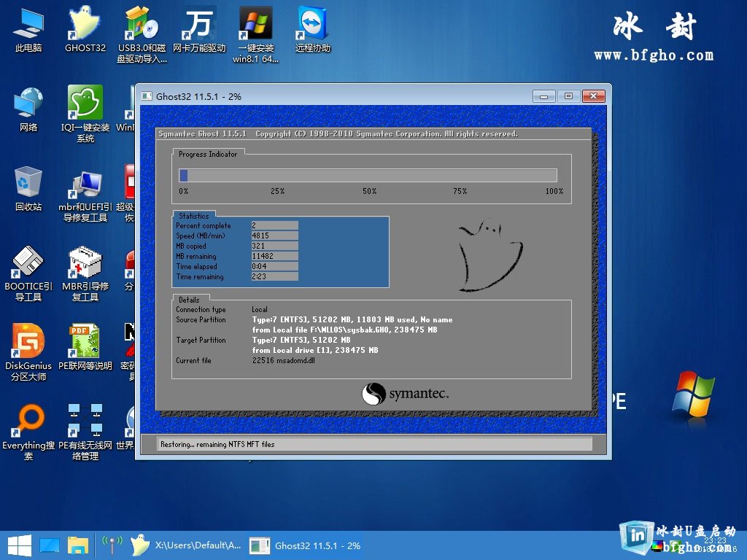
Task: Select the 网络 desktop icon
Action: pyautogui.click(x=28, y=109)
